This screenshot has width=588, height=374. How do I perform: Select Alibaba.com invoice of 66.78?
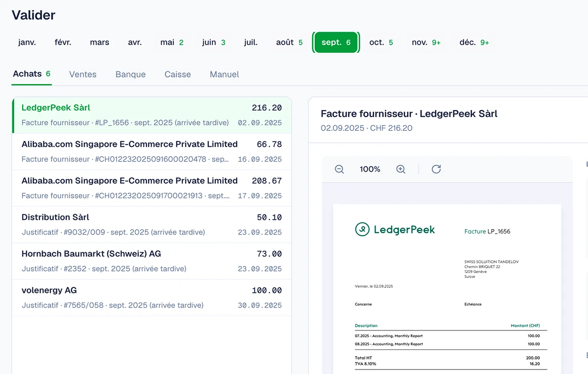click(152, 152)
